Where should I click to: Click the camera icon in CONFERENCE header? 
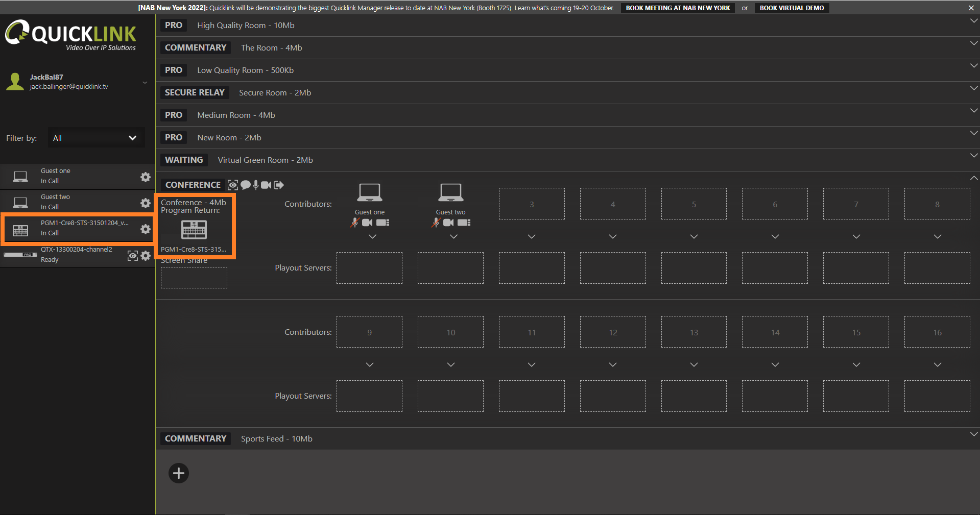point(266,185)
